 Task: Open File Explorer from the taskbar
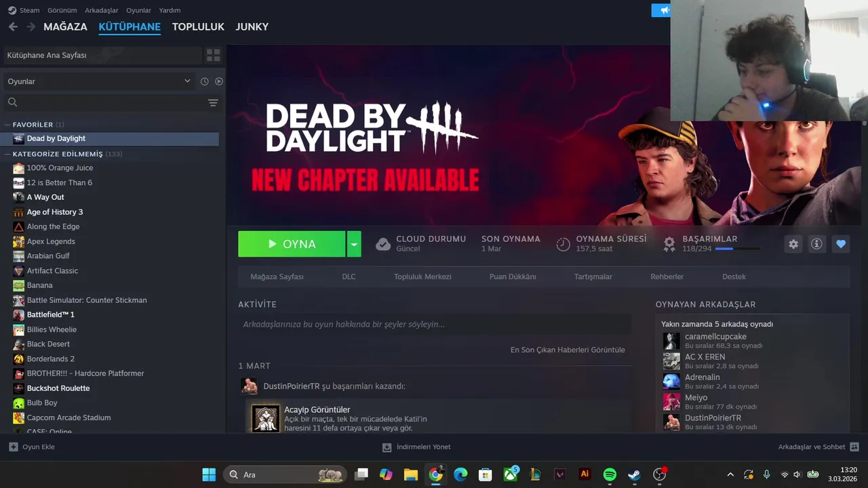coord(411,474)
